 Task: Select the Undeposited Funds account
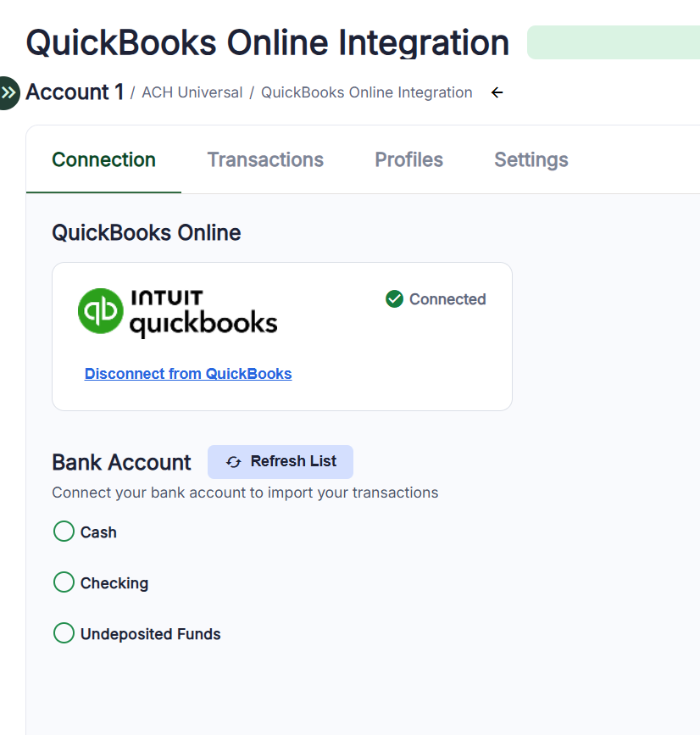64,633
